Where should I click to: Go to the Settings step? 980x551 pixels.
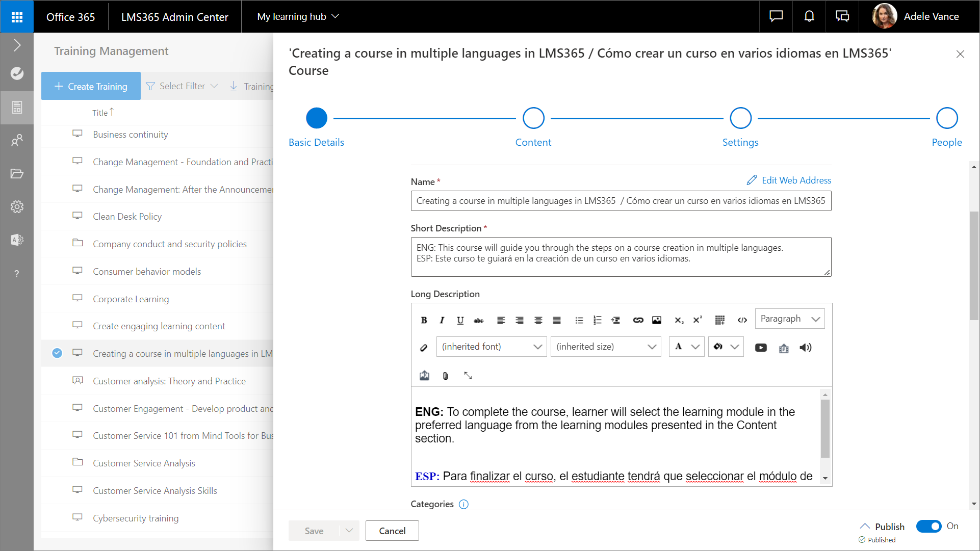click(x=740, y=118)
